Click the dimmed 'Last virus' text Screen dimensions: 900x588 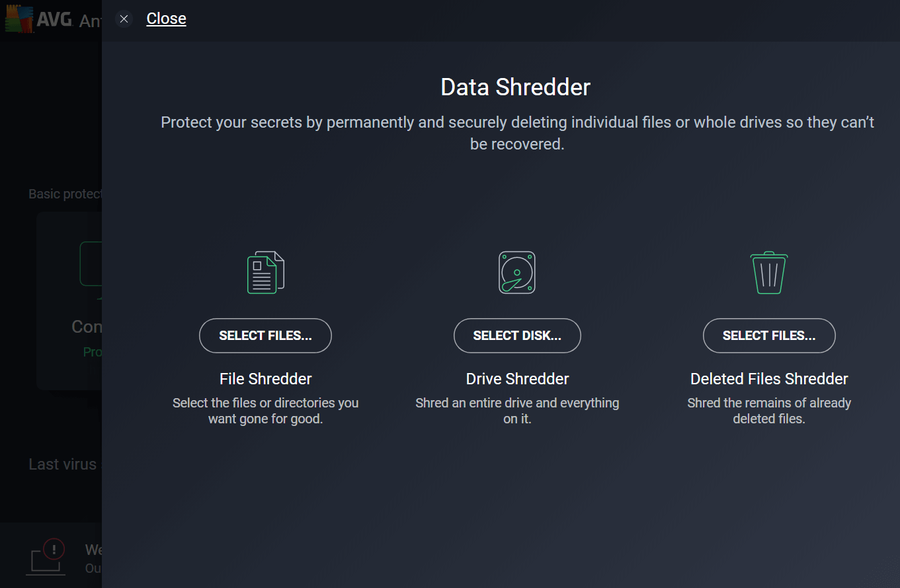pos(63,464)
